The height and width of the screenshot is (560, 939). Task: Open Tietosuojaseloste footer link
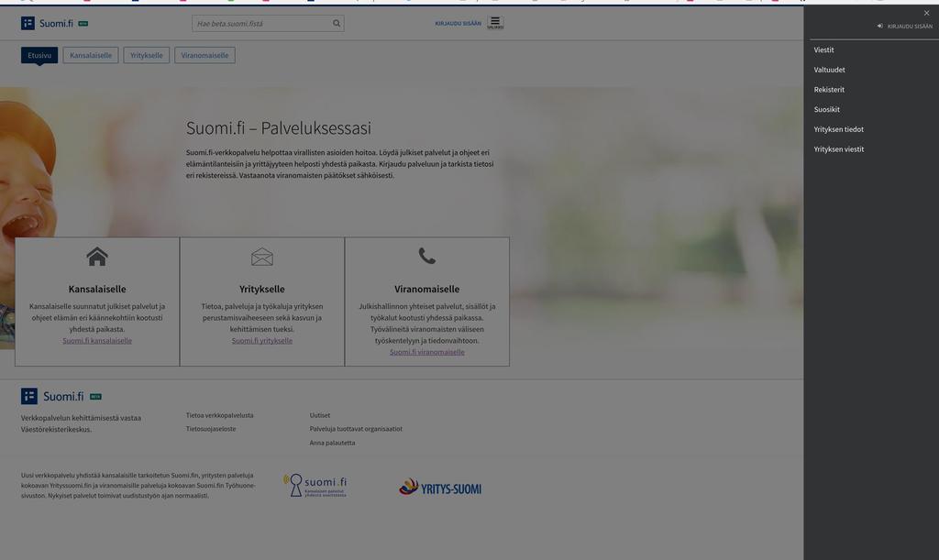click(x=211, y=429)
